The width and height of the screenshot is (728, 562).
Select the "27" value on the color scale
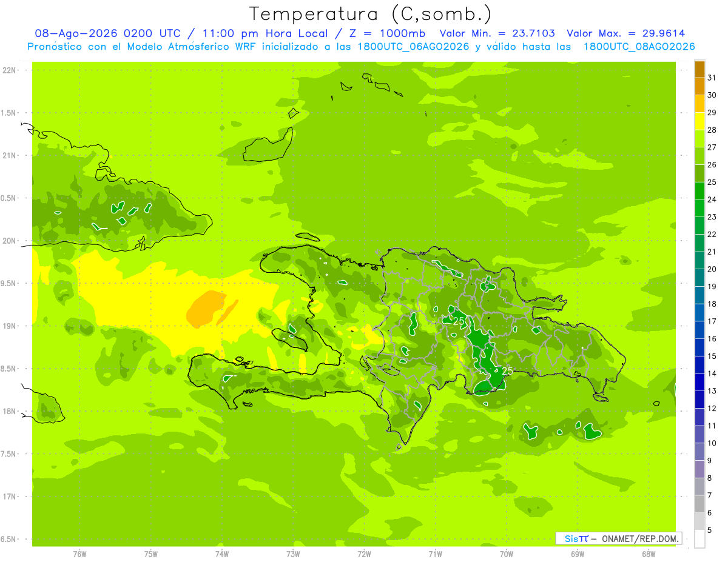pyautogui.click(x=712, y=147)
